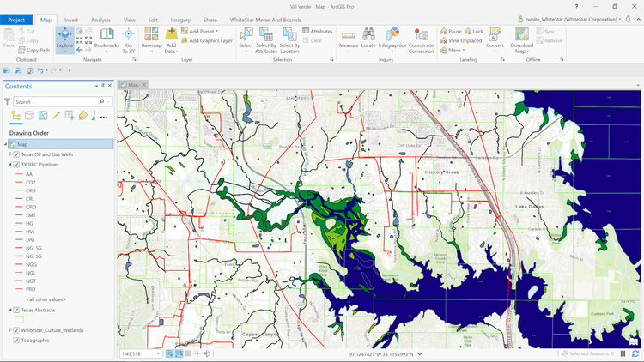Uncheck TX RRC Pipelines layer
This screenshot has width=644, height=362.
pos(16,165)
